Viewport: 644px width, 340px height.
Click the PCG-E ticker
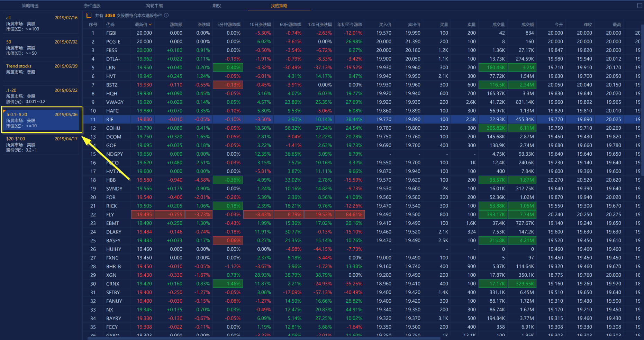tap(113, 42)
